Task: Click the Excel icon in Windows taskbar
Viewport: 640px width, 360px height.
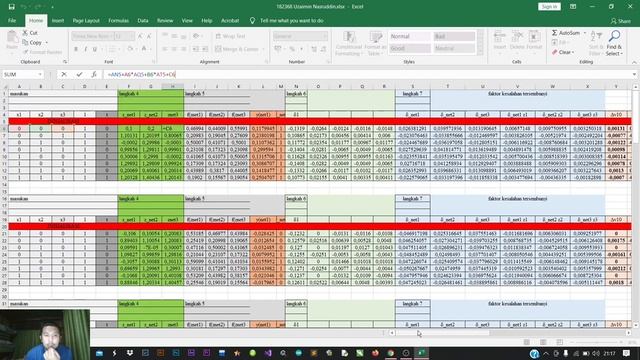Action: tap(422, 353)
